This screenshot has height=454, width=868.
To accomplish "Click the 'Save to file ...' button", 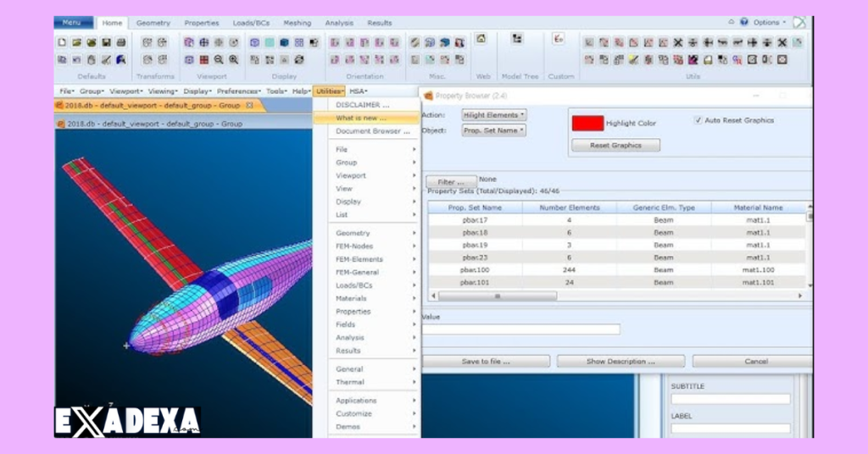I will point(486,362).
